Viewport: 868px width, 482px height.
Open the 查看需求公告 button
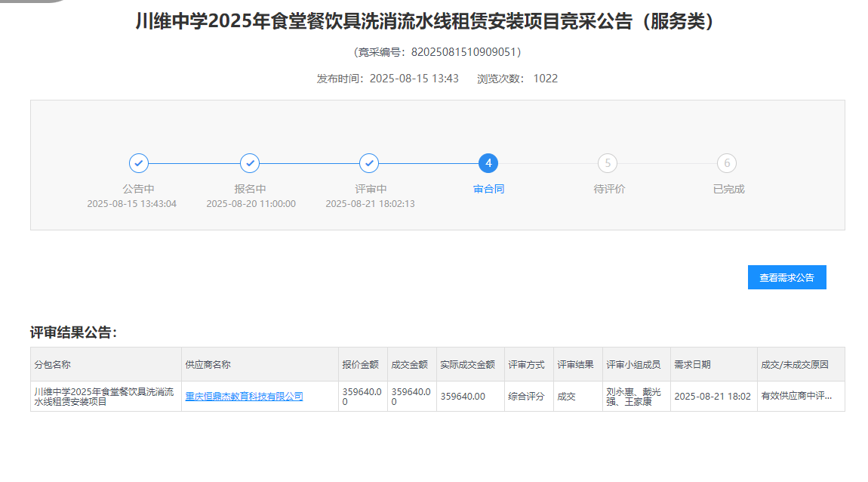click(786, 277)
